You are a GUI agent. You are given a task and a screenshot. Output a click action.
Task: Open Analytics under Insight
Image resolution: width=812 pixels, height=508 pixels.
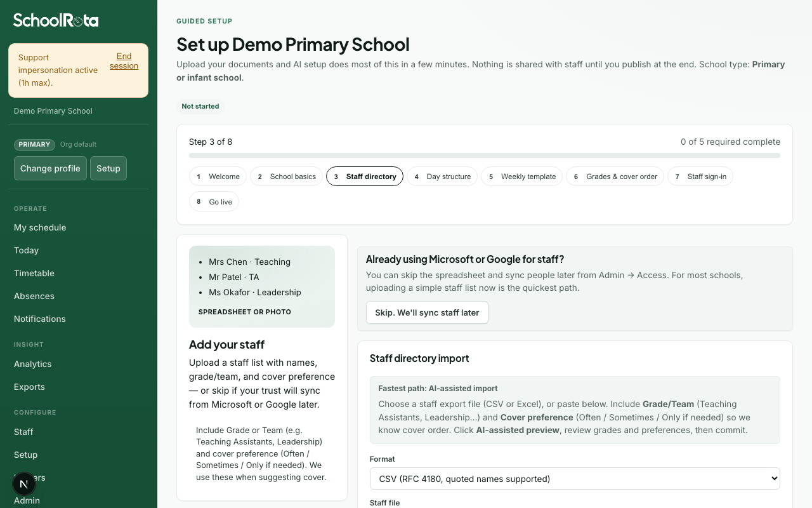click(x=33, y=364)
